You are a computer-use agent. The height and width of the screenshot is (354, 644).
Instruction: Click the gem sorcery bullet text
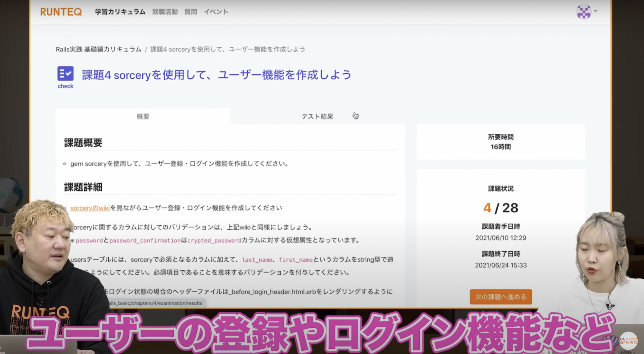pyautogui.click(x=179, y=164)
